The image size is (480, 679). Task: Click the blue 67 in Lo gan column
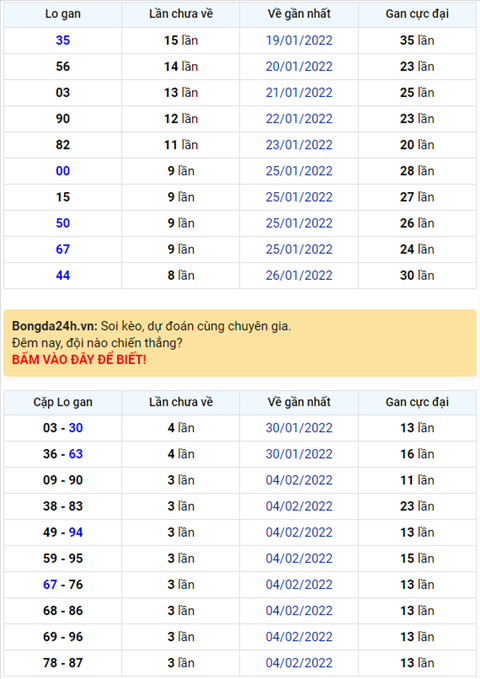63,249
